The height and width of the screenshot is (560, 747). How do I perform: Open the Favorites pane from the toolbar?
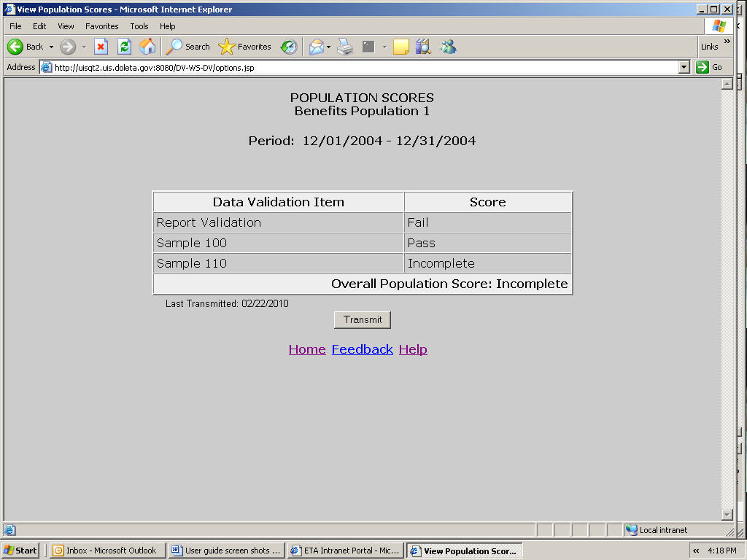tap(245, 47)
